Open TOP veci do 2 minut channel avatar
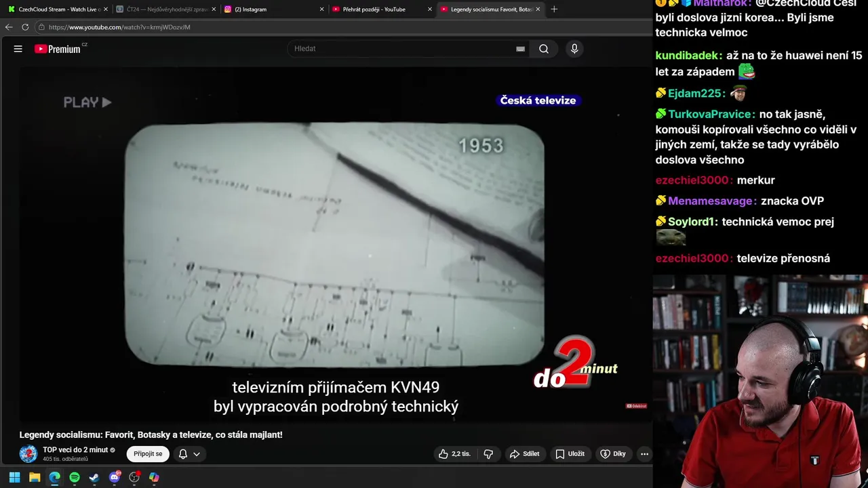 [28, 454]
